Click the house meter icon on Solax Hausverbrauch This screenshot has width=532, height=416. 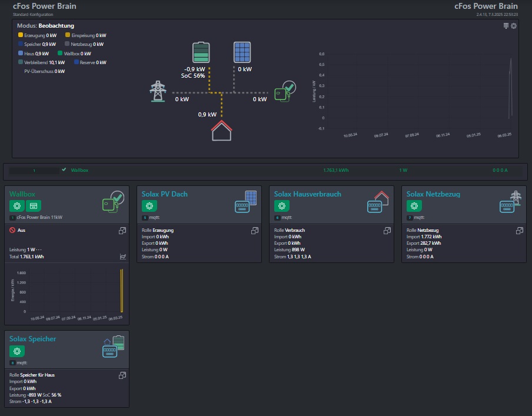pyautogui.click(x=378, y=202)
